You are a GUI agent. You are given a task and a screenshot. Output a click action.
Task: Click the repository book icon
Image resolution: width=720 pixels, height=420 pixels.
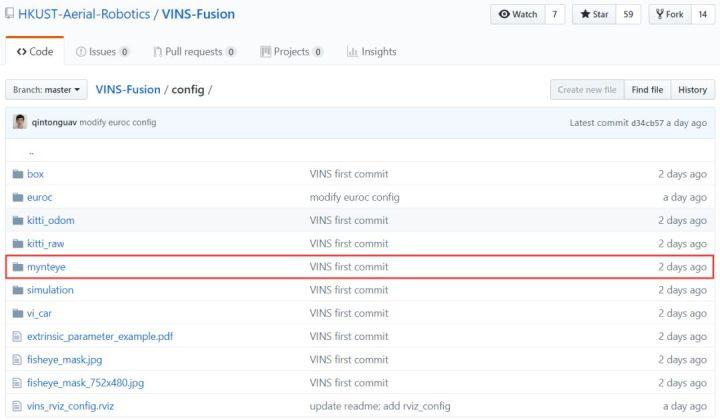pos(9,13)
